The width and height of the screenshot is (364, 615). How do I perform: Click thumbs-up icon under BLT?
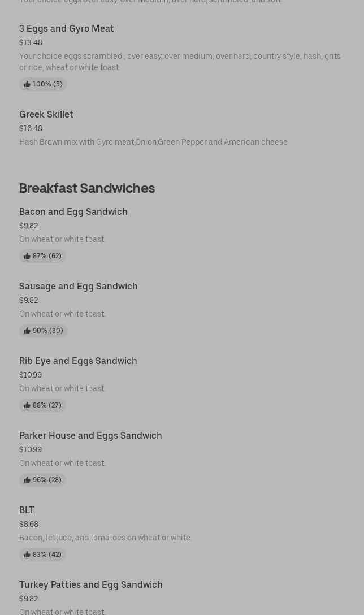(27, 555)
